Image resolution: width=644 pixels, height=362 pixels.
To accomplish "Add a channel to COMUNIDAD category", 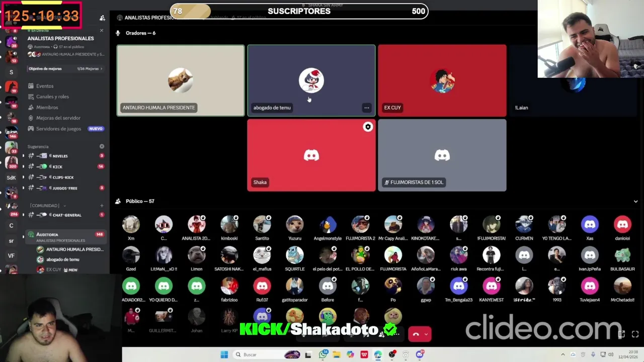I will pyautogui.click(x=102, y=206).
